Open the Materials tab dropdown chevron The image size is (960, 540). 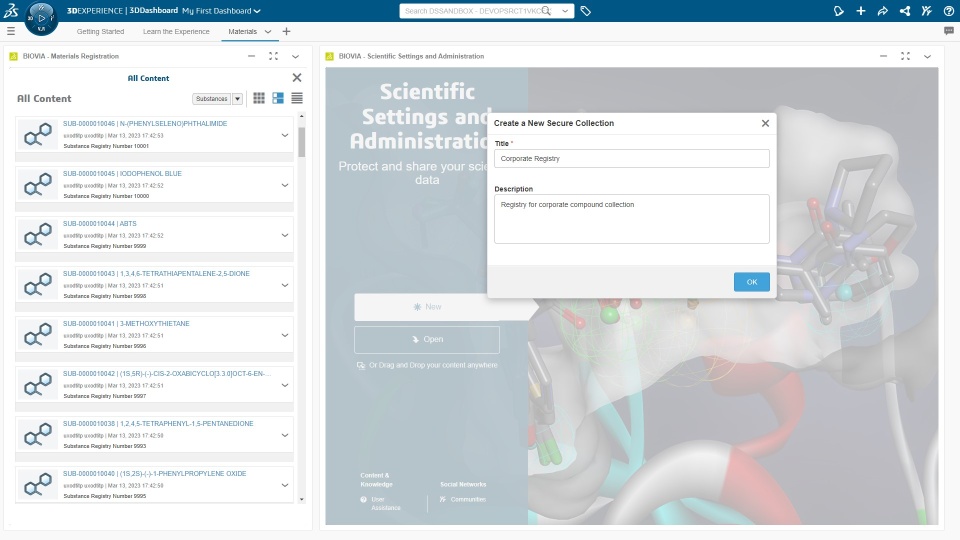pos(268,31)
